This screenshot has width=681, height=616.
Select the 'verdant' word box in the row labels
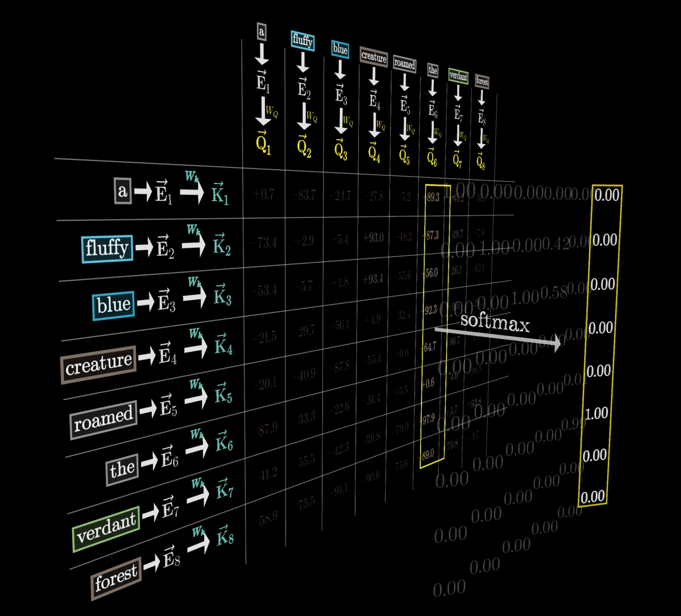[x=106, y=529]
